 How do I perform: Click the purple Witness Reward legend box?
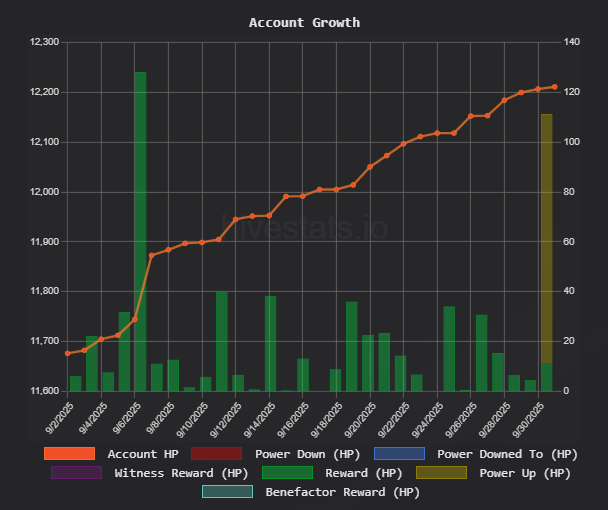76,472
